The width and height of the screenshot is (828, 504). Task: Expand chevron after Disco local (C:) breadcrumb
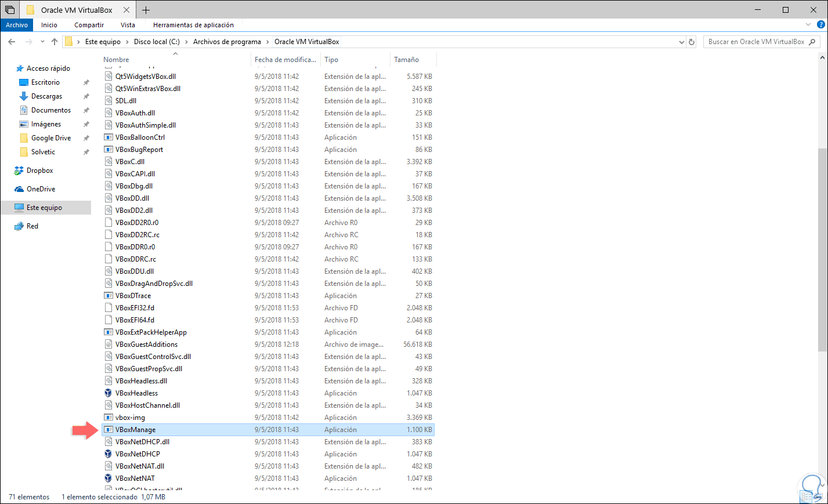pos(187,42)
